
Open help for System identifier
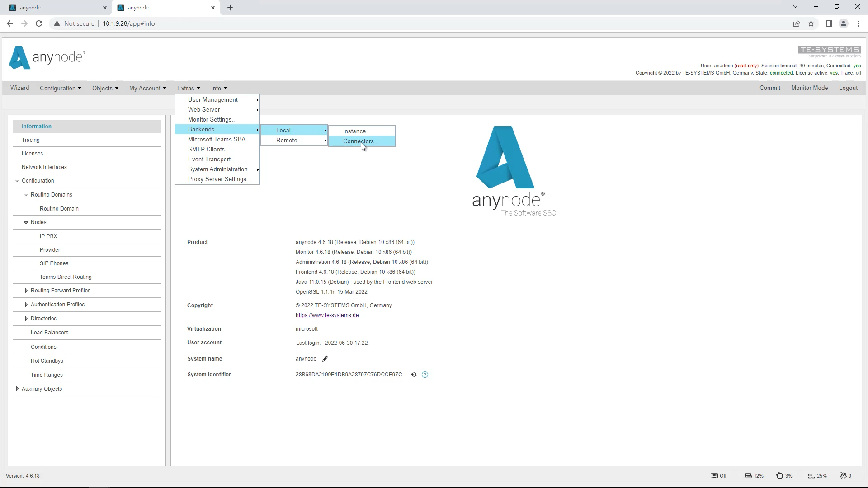(x=425, y=375)
